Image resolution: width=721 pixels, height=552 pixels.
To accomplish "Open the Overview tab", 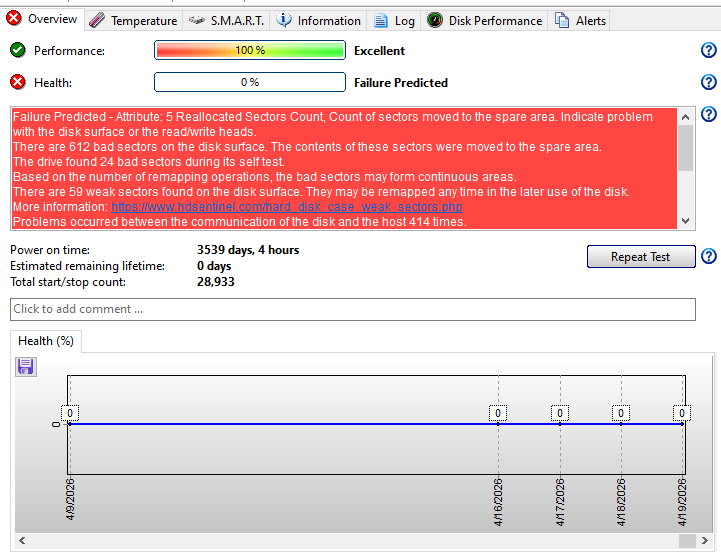I will [42, 19].
